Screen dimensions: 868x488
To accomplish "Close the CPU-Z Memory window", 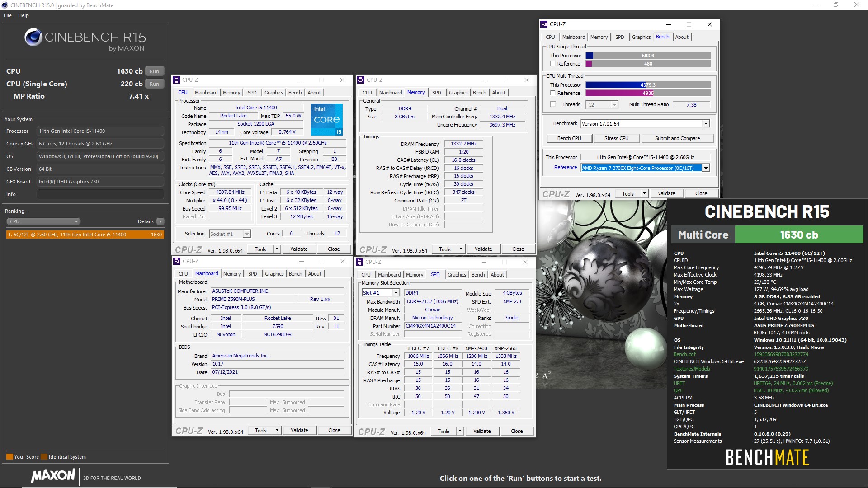I will pos(526,80).
